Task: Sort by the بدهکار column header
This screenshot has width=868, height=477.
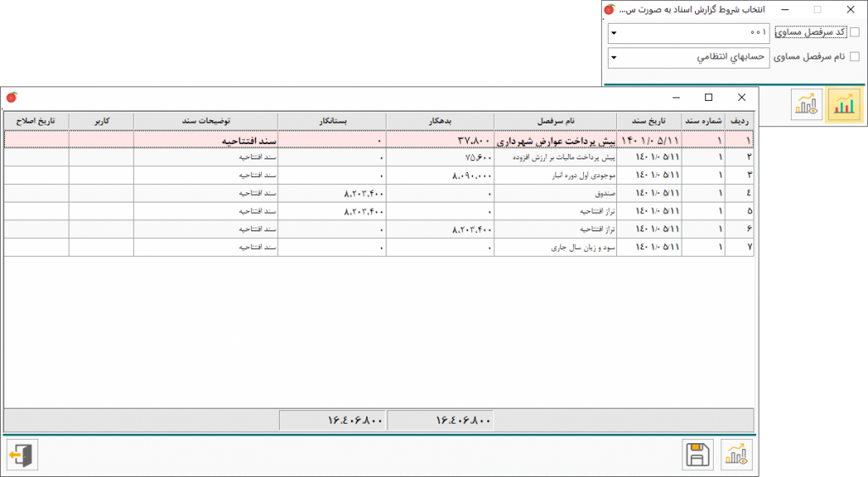Action: click(x=440, y=120)
